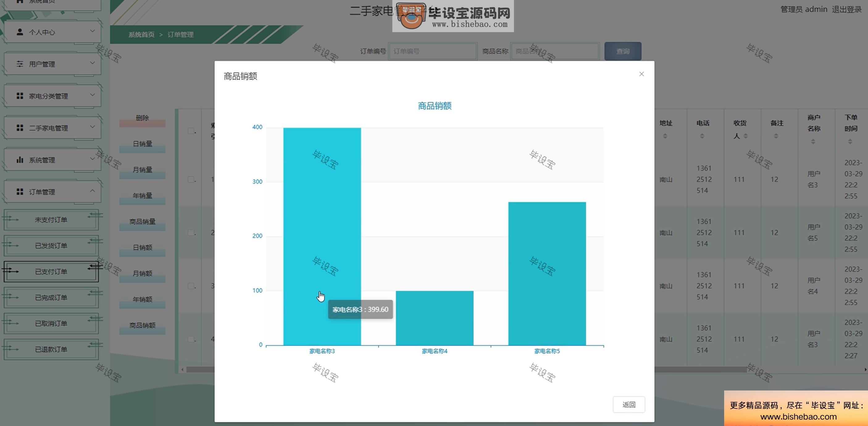
Task: Close the 商品销额 dialog with X
Action: [641, 74]
